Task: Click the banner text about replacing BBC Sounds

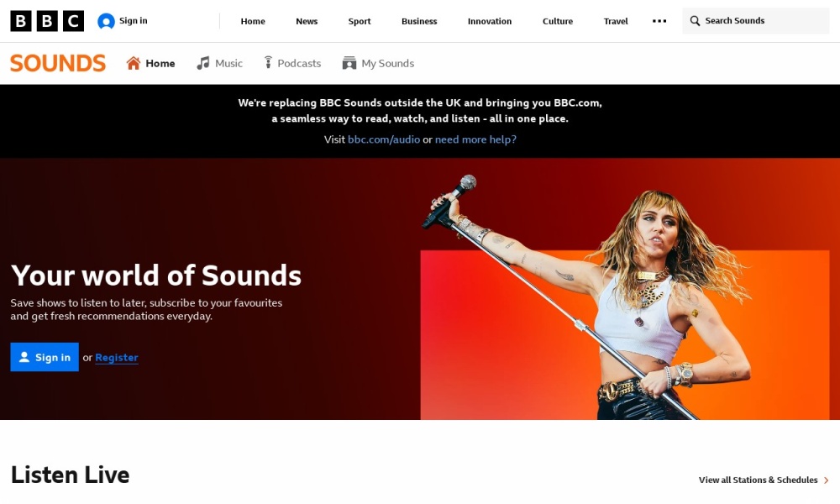Action: click(420, 110)
